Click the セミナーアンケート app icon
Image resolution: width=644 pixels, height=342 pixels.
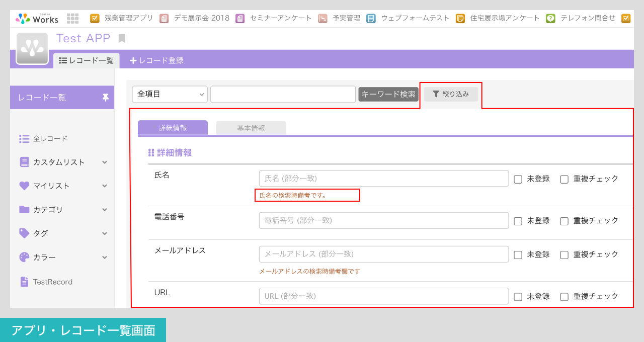[240, 19]
